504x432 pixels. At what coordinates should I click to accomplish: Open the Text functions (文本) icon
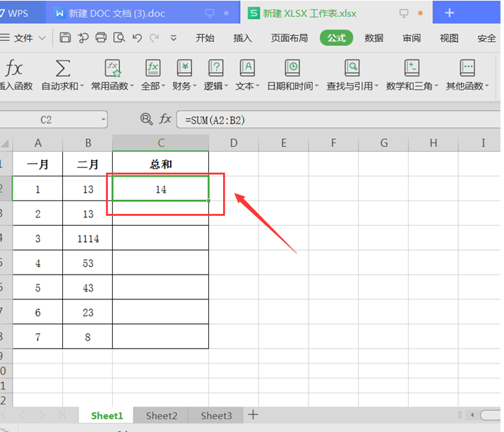pyautogui.click(x=247, y=68)
